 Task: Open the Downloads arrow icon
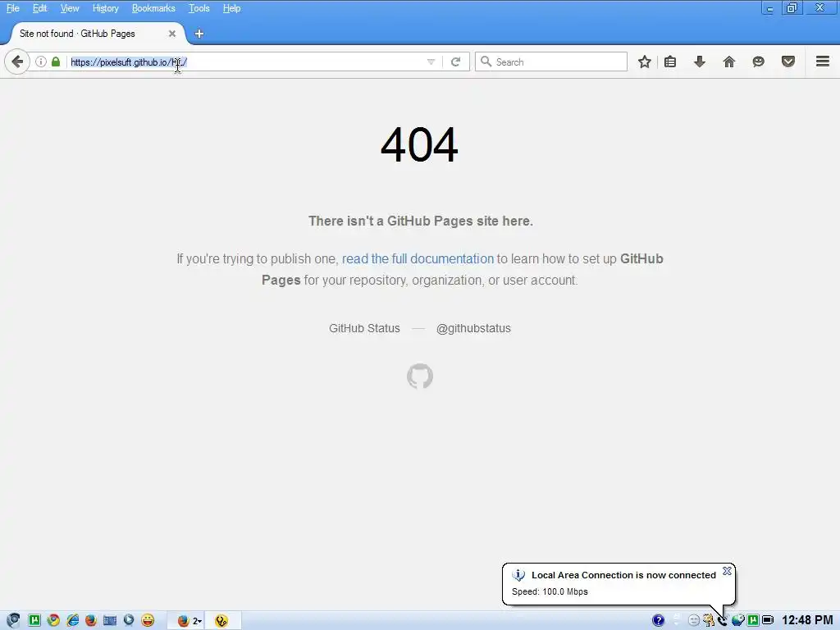pos(699,62)
